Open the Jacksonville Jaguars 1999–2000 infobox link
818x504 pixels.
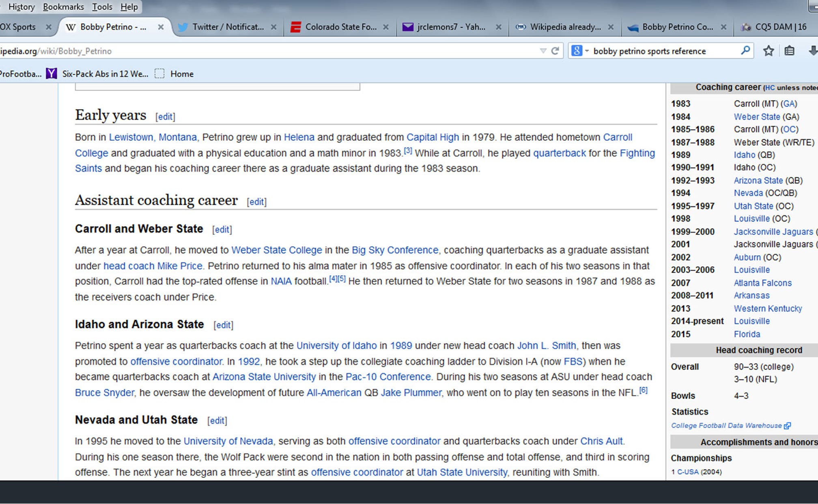pos(773,232)
